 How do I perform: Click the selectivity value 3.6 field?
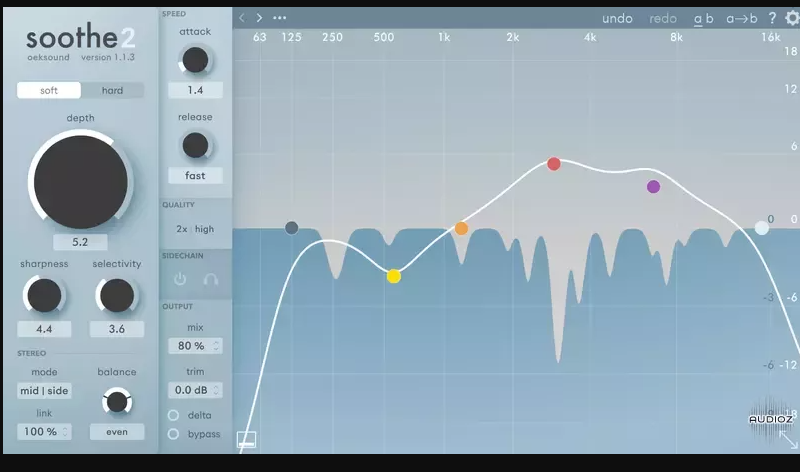[117, 329]
